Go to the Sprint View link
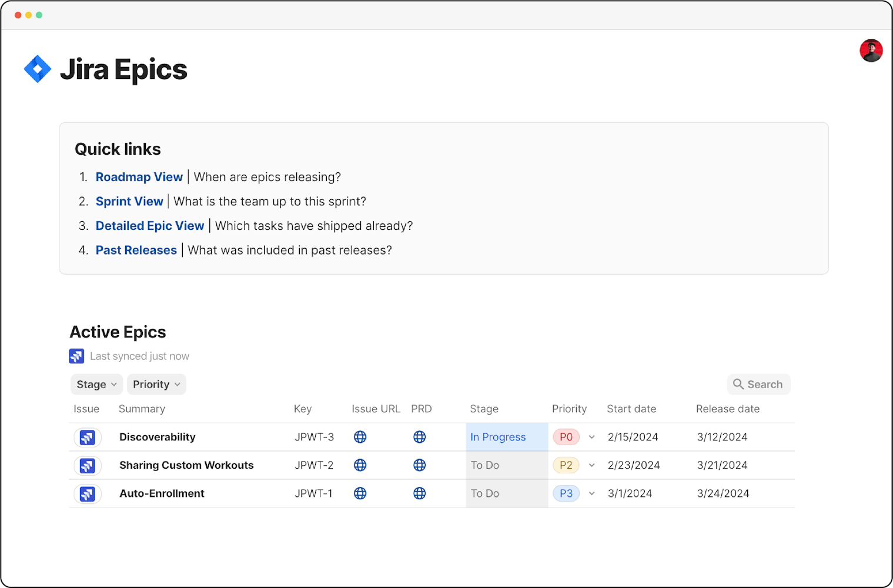This screenshot has height=588, width=893. click(x=129, y=202)
